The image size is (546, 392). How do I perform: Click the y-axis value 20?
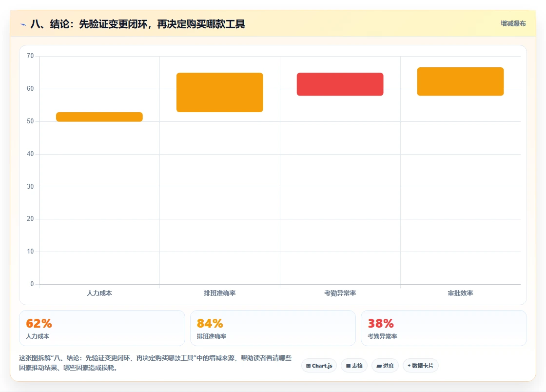click(30, 218)
